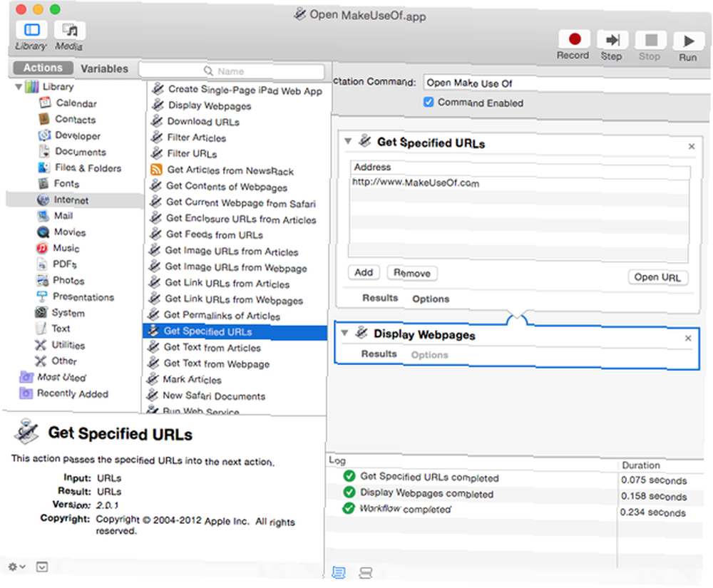This screenshot has height=588, width=713.
Task: Toggle the description pane visibility button
Action: coord(42,567)
